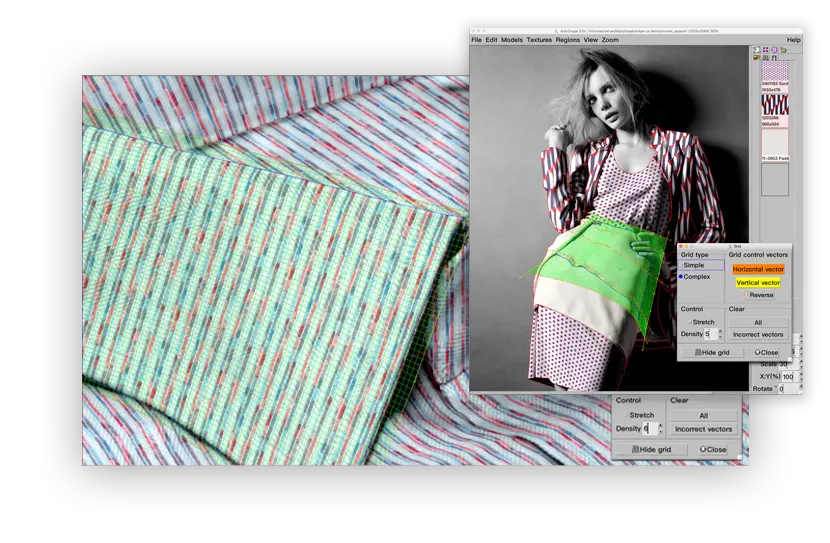The height and width of the screenshot is (543, 830).
Task: Increase density with the up arrow beside Density 5
Action: tap(720, 331)
